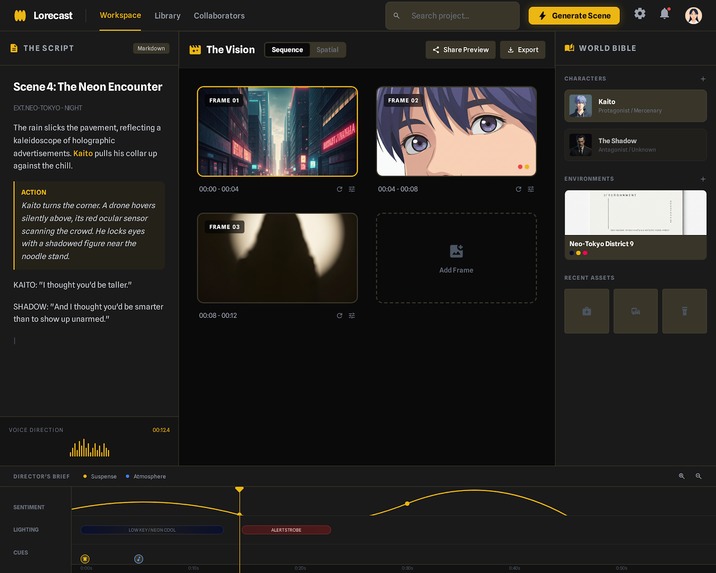The width and height of the screenshot is (716, 573).
Task: Click the red dot on Frame 02
Action: (520, 167)
